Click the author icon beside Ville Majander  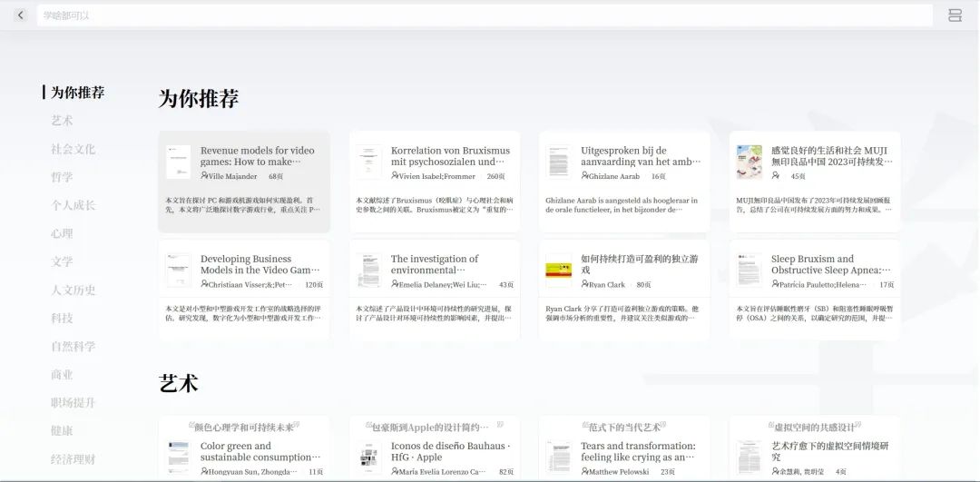click(x=204, y=176)
